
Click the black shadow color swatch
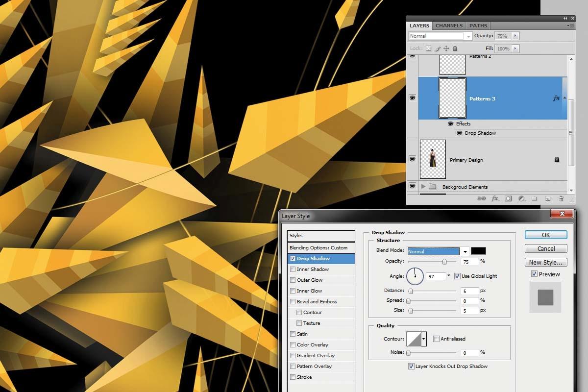[x=478, y=251]
